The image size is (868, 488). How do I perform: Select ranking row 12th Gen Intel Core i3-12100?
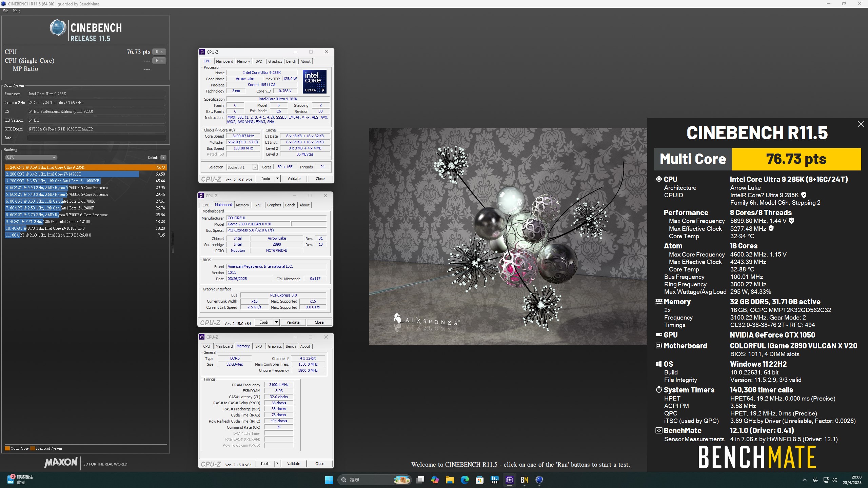85,222
